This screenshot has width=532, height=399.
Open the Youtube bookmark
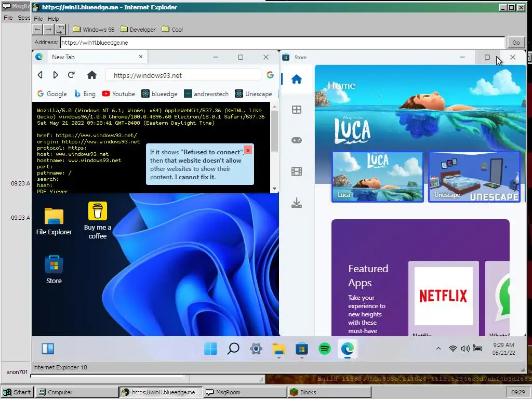118,94
